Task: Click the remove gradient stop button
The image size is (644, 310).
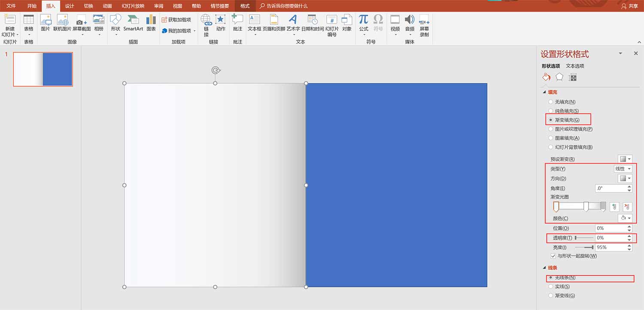Action: 628,207
